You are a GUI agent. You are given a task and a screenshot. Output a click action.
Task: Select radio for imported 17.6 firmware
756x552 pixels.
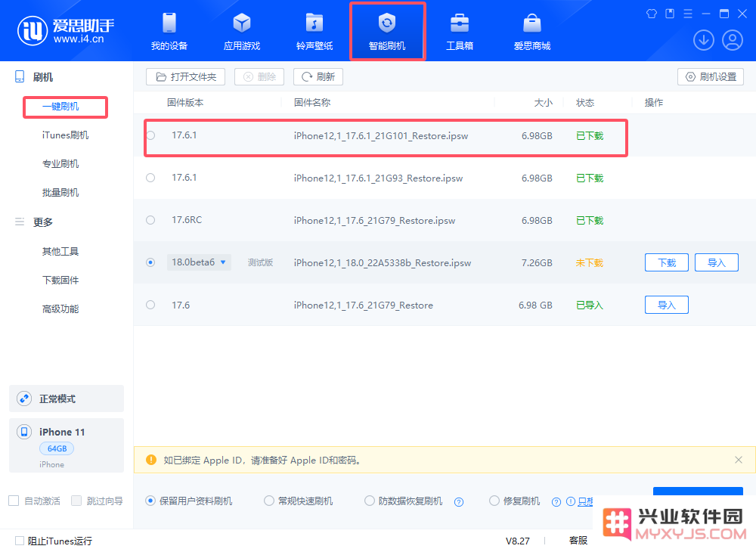pos(150,305)
